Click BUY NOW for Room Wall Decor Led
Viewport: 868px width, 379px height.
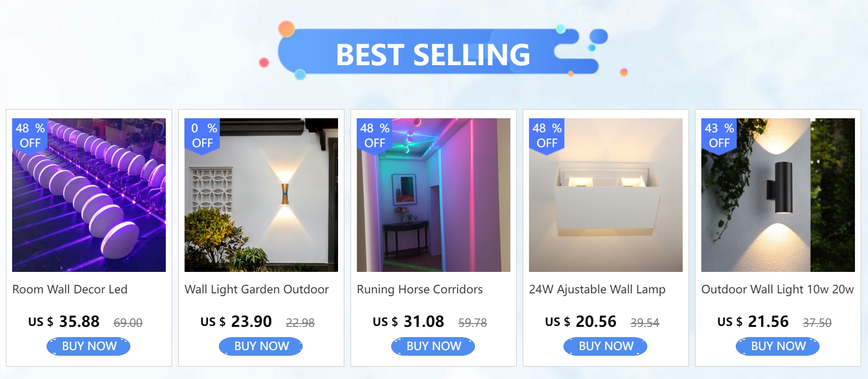coord(88,346)
